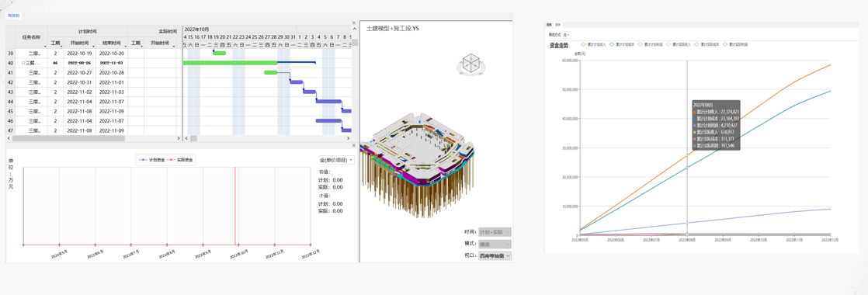This screenshot has height=295, width=868.
Task: Toggle the green 累计实际收入 legend series
Action: point(680,44)
